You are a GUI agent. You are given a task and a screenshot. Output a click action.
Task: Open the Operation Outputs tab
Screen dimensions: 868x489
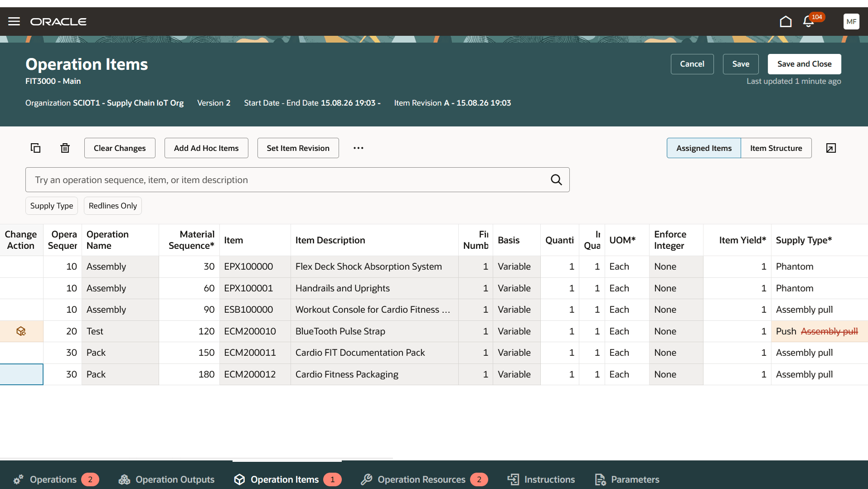click(x=166, y=479)
